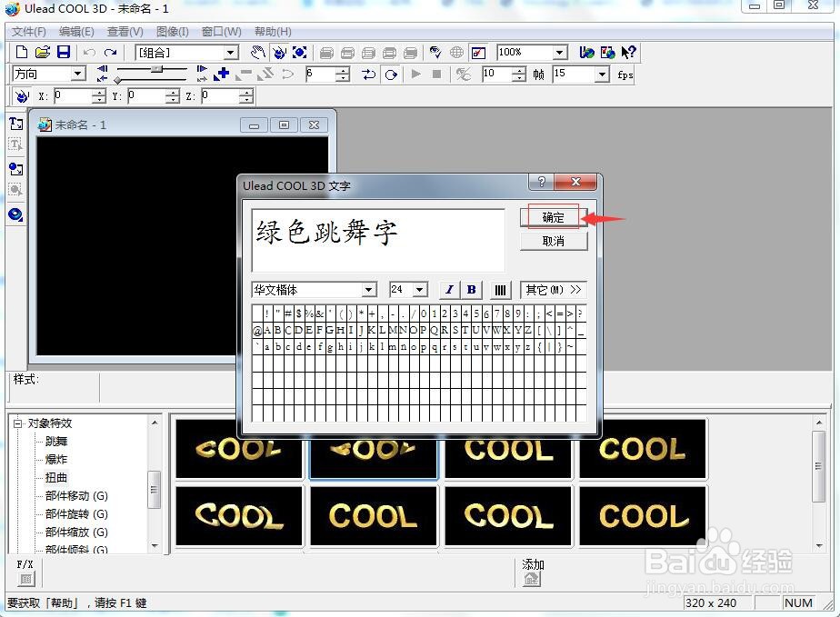Confirm text with 确定 button

(554, 217)
